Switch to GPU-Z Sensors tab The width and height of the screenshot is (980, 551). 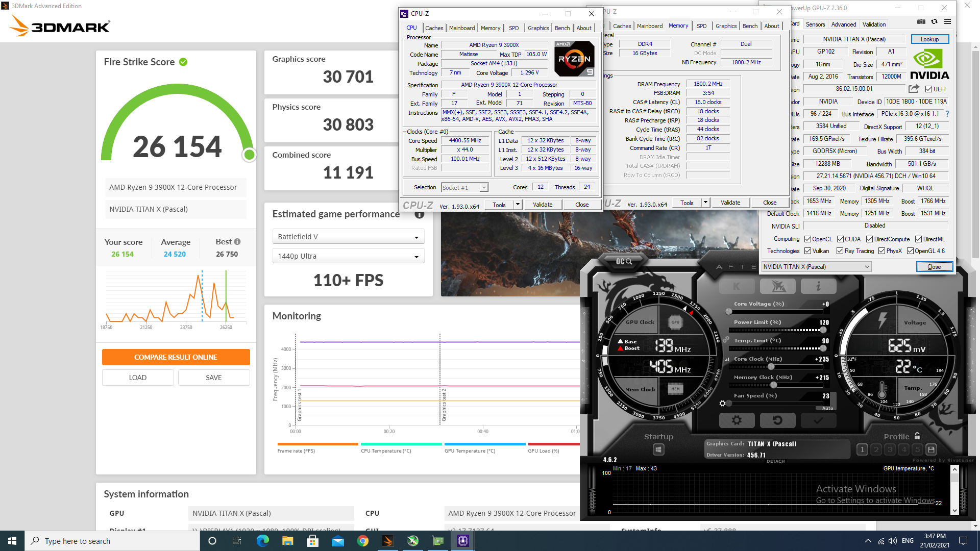tap(815, 24)
